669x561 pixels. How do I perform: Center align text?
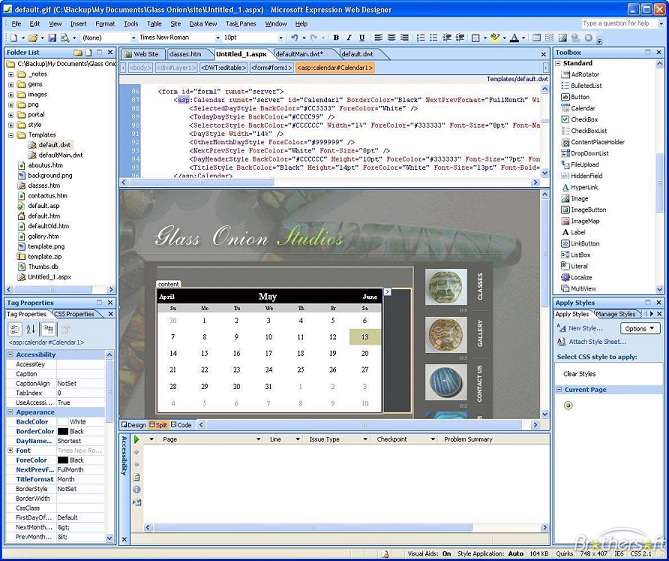click(391, 38)
